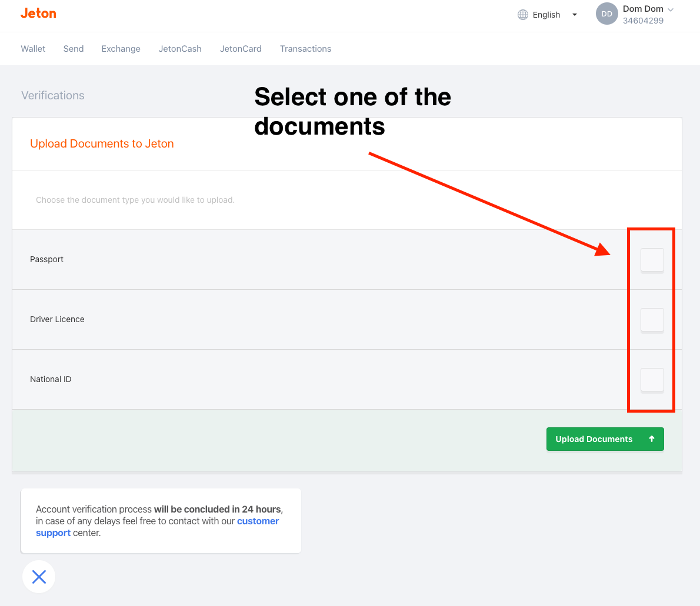
Task: Open the Transactions tab
Action: [x=305, y=49]
